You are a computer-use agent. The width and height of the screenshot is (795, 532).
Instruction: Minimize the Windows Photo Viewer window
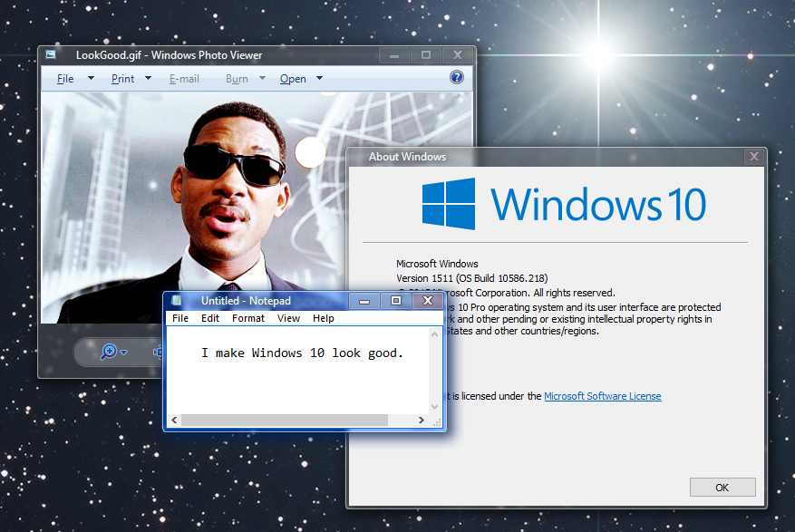click(x=394, y=55)
